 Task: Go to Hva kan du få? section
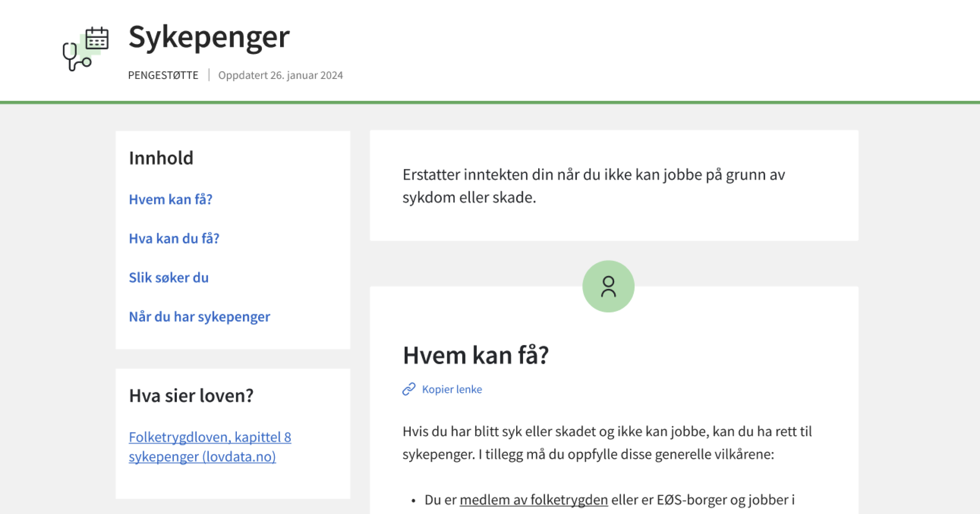(174, 239)
